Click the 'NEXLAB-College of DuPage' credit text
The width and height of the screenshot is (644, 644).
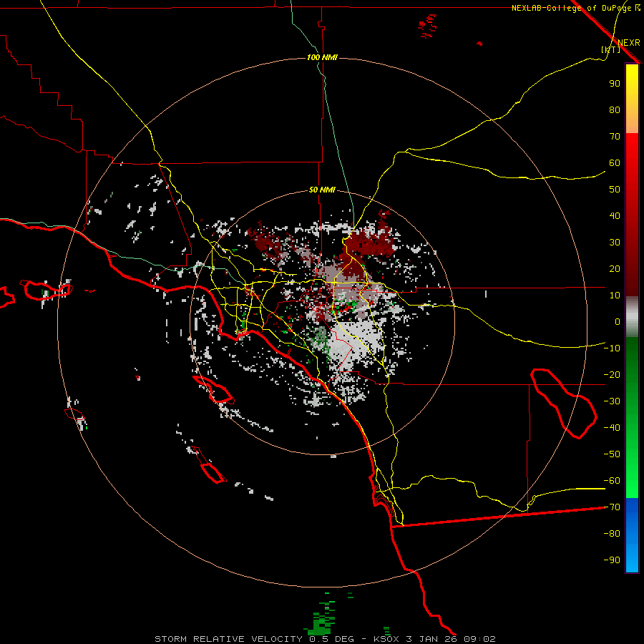[572, 8]
